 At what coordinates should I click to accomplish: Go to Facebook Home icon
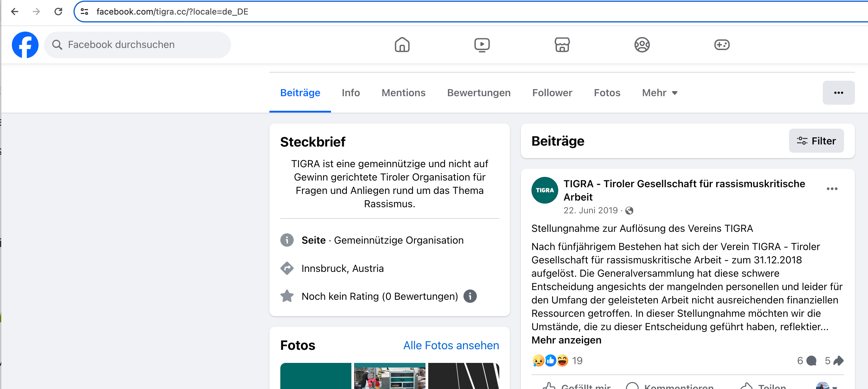pyautogui.click(x=402, y=45)
